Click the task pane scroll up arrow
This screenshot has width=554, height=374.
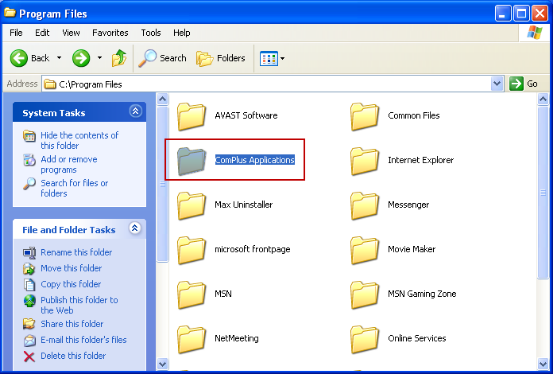pos(163,99)
